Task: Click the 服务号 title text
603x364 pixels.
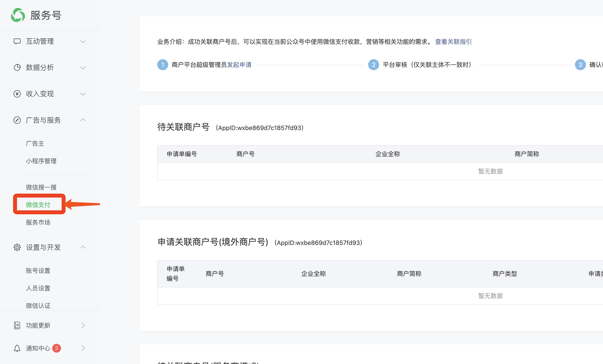Action: [x=46, y=15]
